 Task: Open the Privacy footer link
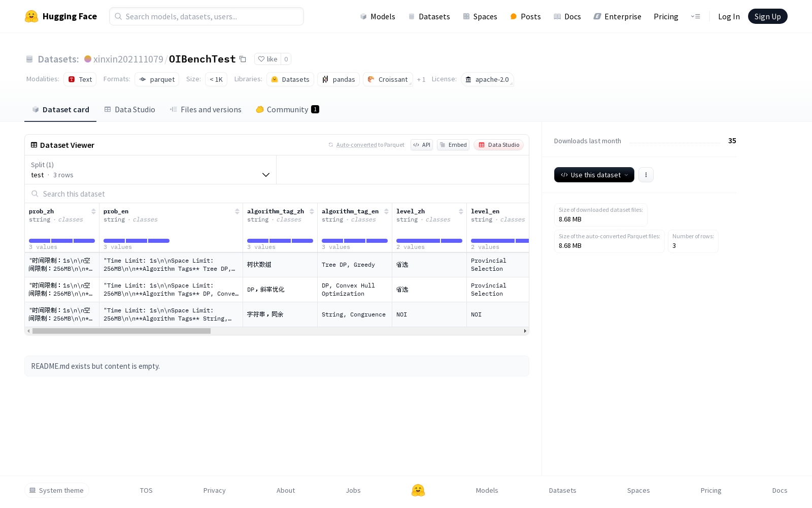pyautogui.click(x=214, y=490)
